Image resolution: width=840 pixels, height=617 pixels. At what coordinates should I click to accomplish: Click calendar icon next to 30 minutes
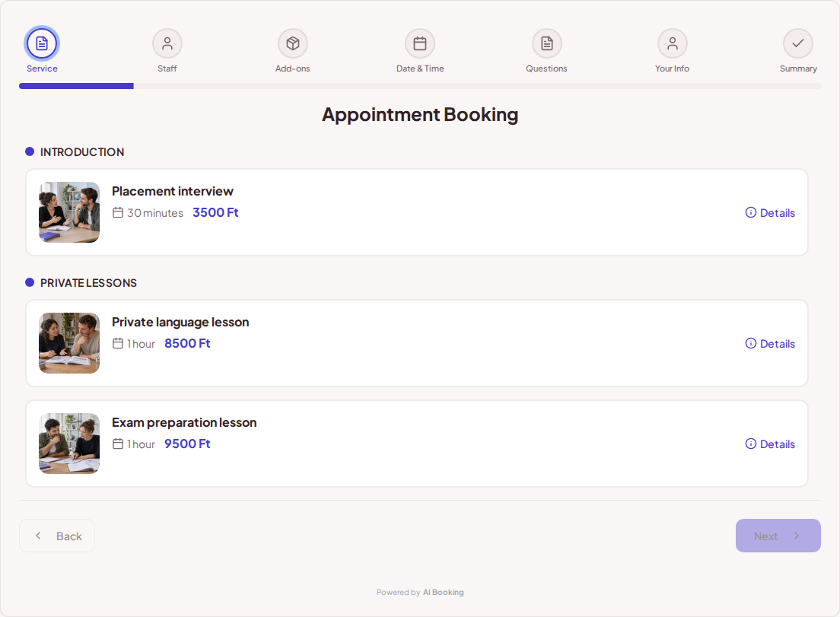(x=118, y=212)
